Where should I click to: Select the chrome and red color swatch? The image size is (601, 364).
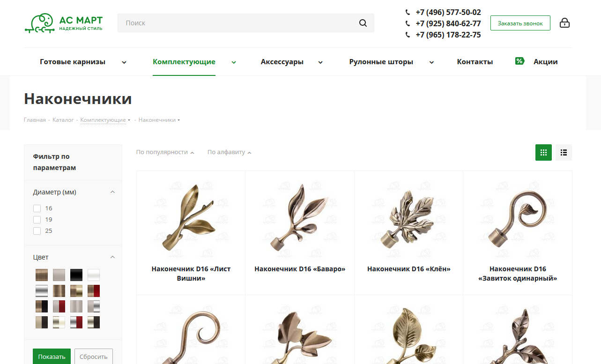(76, 322)
